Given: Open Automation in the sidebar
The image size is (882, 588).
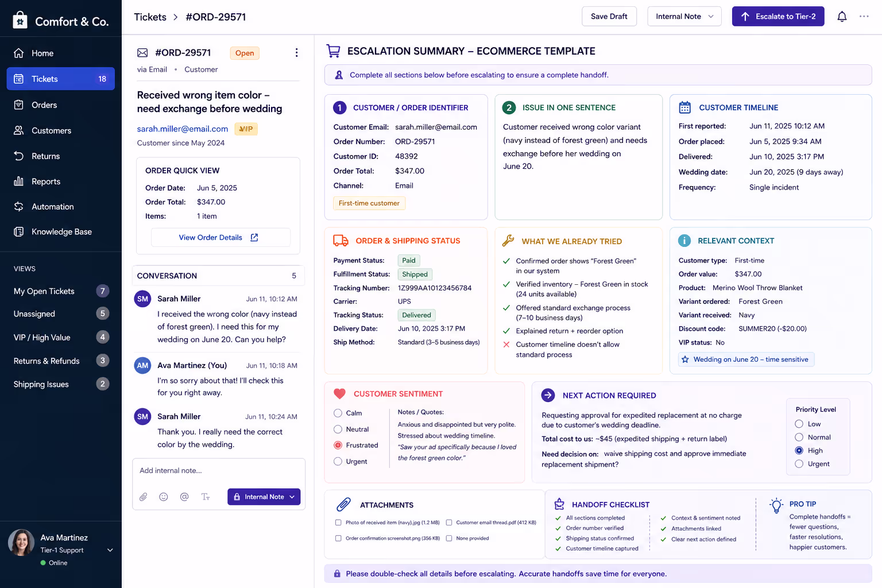Looking at the screenshot, I should pyautogui.click(x=61, y=207).
